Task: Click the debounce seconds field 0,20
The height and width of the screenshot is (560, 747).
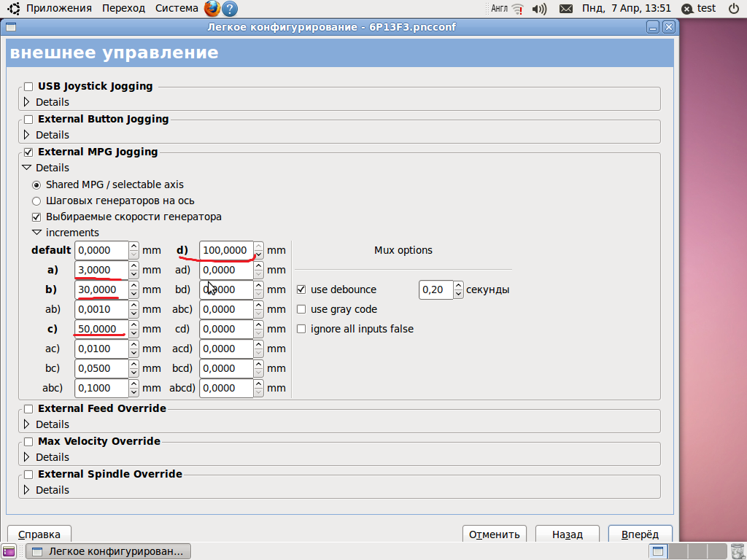Action: pyautogui.click(x=436, y=289)
